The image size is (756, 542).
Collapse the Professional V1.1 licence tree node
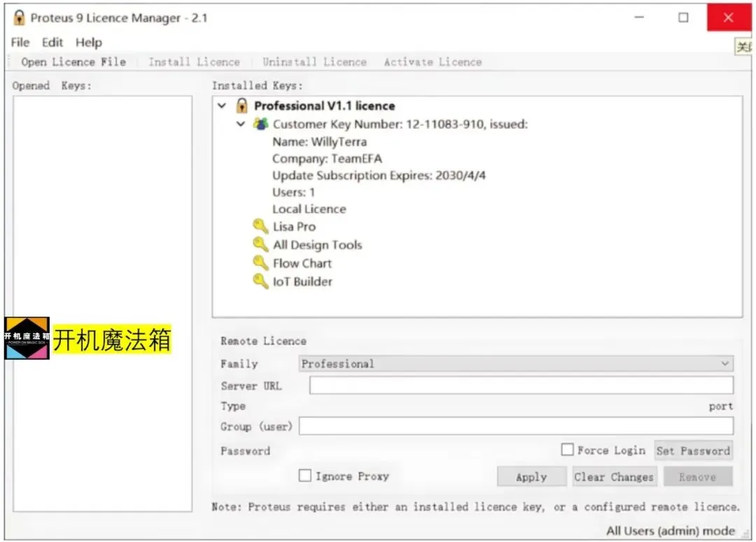222,105
